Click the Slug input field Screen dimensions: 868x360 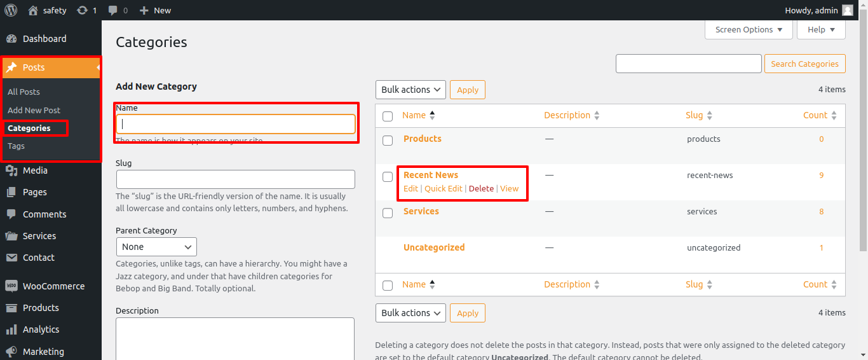236,179
